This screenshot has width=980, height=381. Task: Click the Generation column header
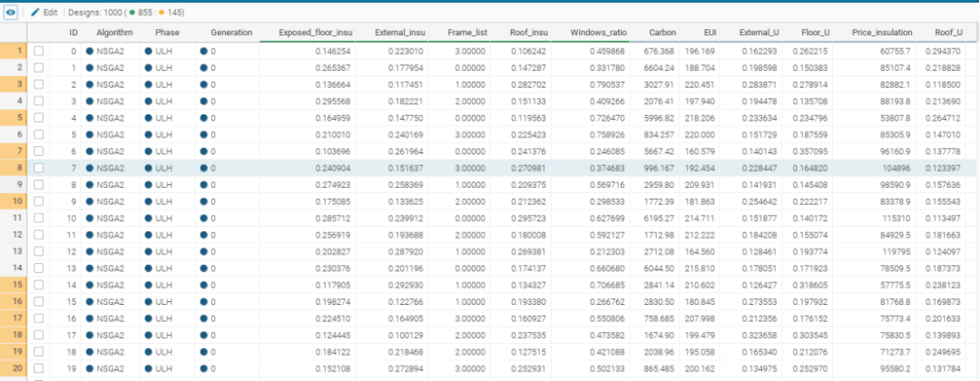click(231, 33)
